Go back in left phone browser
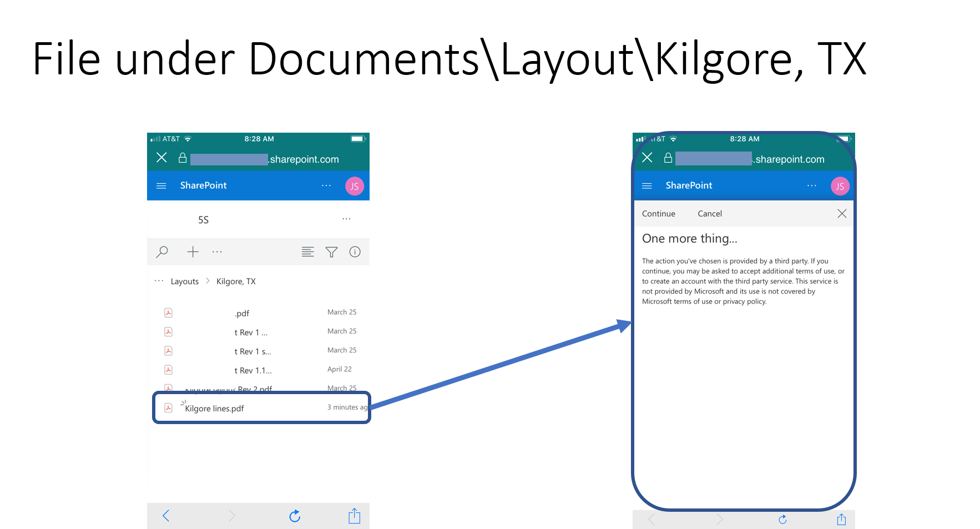Image resolution: width=980 pixels, height=529 pixels. (166, 516)
